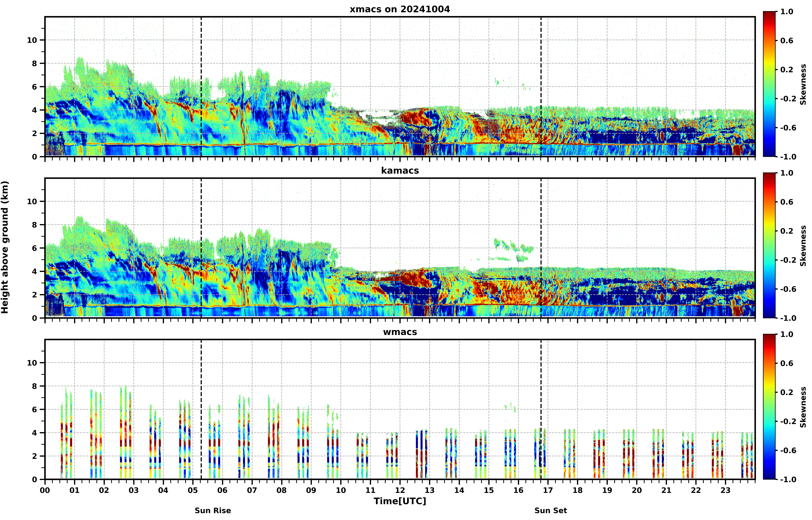Click the "22" time tick label
Image resolution: width=812 pixels, height=520 pixels.
click(x=696, y=490)
